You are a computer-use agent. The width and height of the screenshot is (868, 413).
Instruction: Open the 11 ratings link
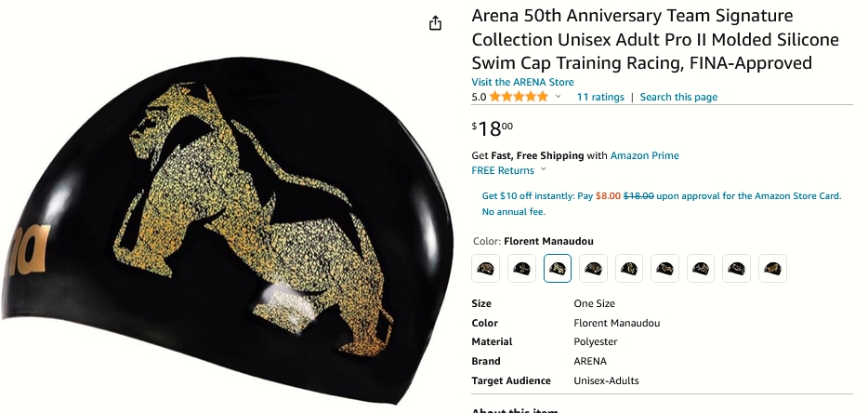point(600,97)
